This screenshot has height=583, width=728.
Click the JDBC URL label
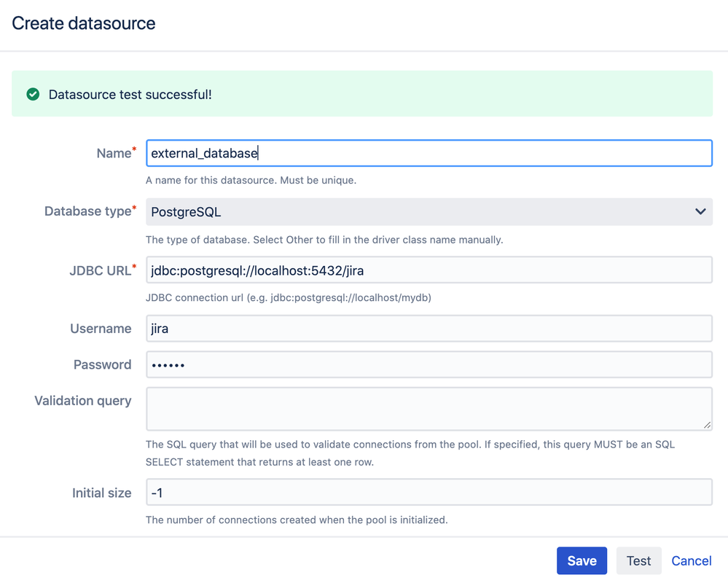100,270
